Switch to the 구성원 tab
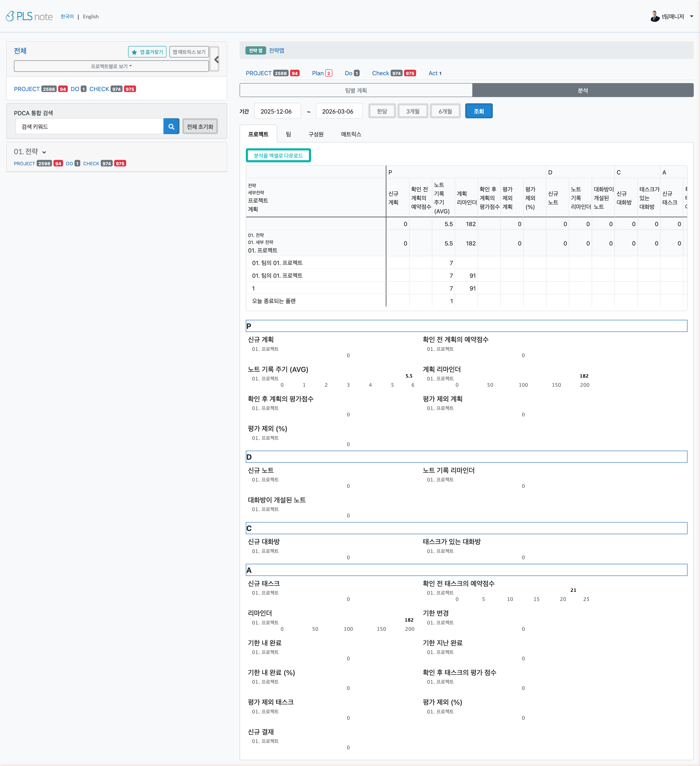The height and width of the screenshot is (766, 700). (x=316, y=134)
